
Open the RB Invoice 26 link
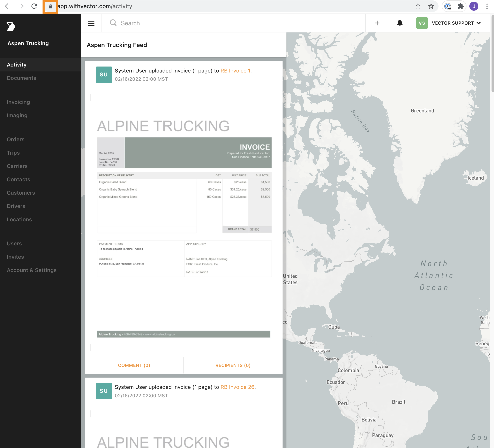coord(237,387)
